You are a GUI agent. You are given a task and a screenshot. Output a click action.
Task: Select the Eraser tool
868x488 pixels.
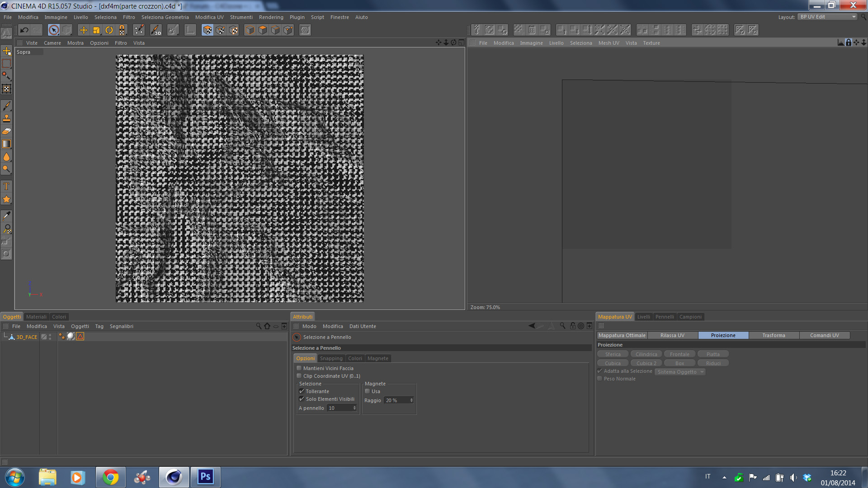(7, 131)
